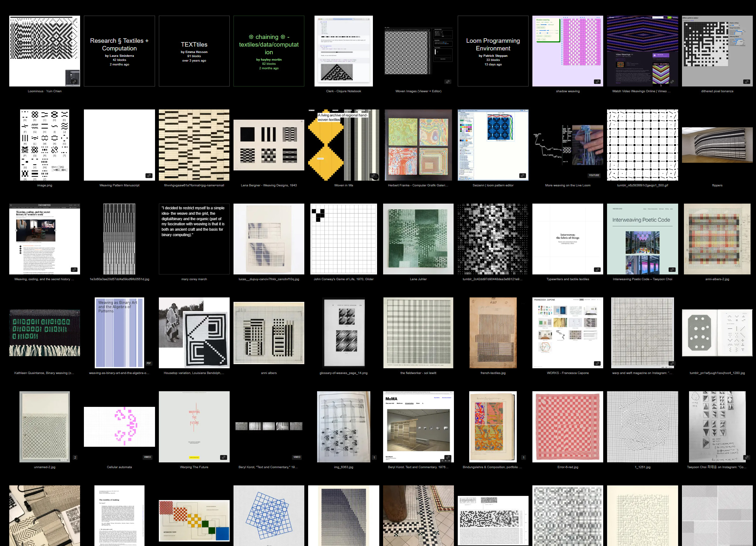Click link icon on dithered pixel bonanza

click(x=746, y=82)
